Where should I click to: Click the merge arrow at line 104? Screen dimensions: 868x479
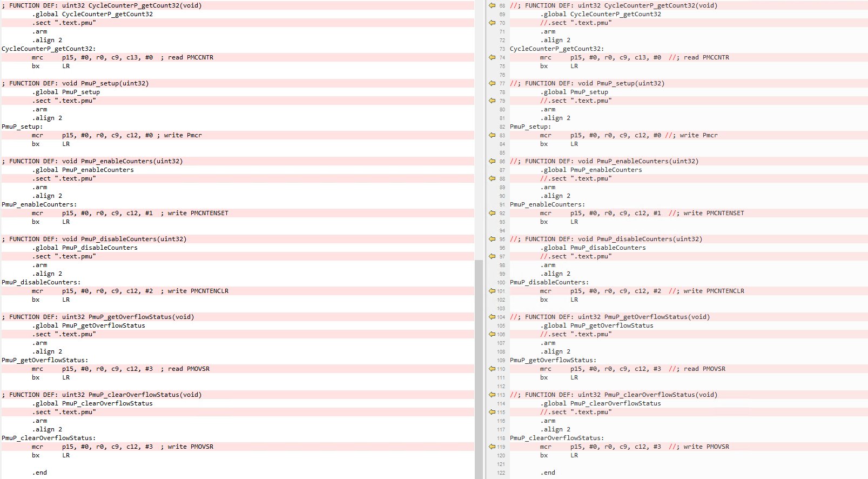click(492, 317)
